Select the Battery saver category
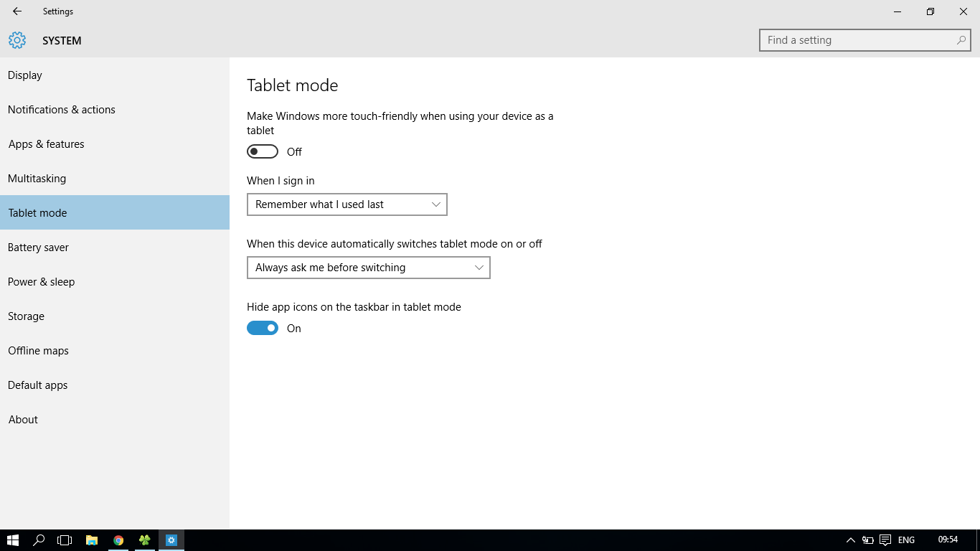The width and height of the screenshot is (980, 551). [39, 248]
